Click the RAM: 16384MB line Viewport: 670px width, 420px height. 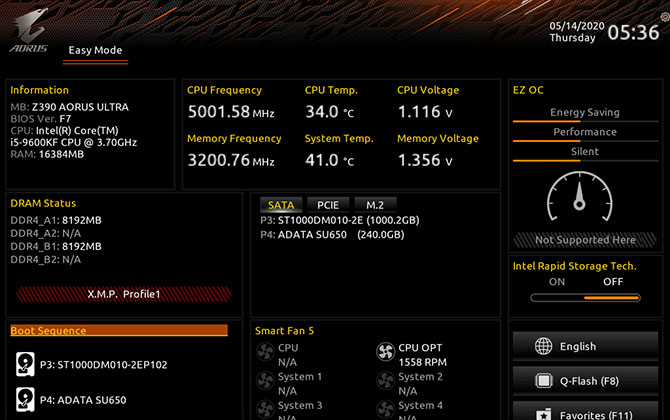point(47,154)
